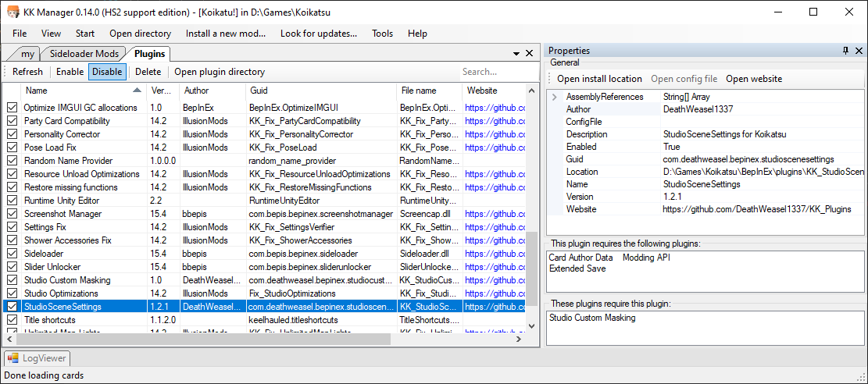This screenshot has height=384, width=868.
Task: Pin the Properties panel with pushpin icon
Action: (x=845, y=51)
